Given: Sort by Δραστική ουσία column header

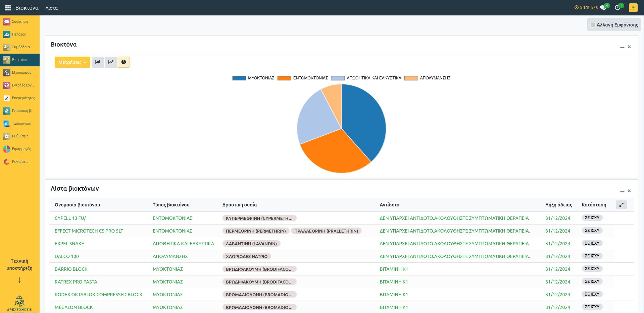Looking at the screenshot, I should [240, 205].
